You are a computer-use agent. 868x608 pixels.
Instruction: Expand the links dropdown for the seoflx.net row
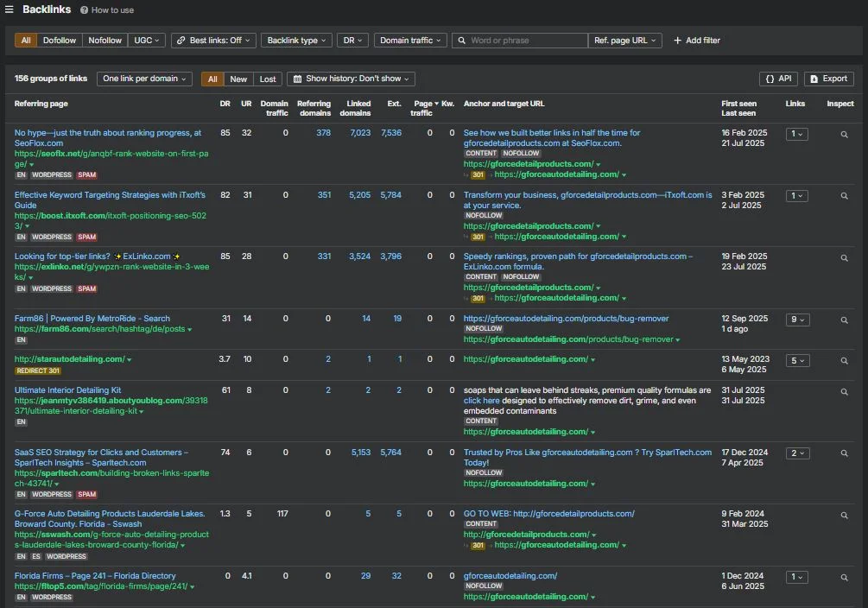pyautogui.click(x=796, y=134)
